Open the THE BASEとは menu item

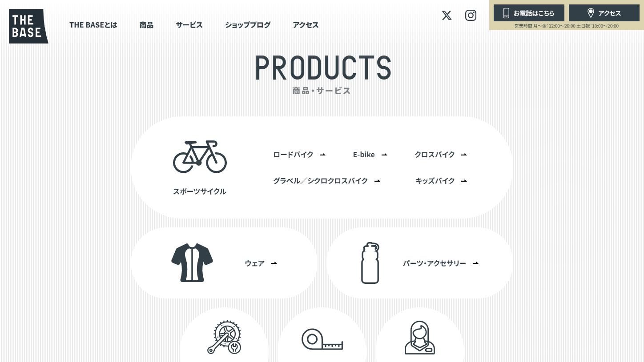point(93,25)
